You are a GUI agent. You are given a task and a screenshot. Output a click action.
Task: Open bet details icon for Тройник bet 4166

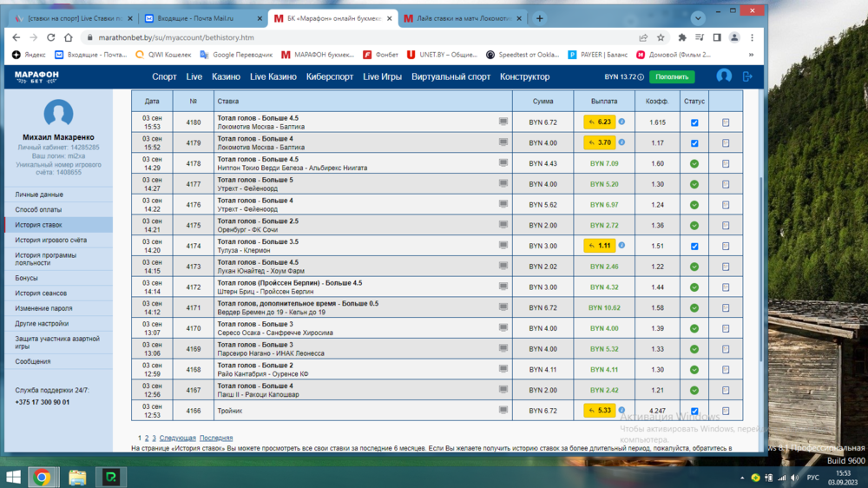tap(725, 412)
